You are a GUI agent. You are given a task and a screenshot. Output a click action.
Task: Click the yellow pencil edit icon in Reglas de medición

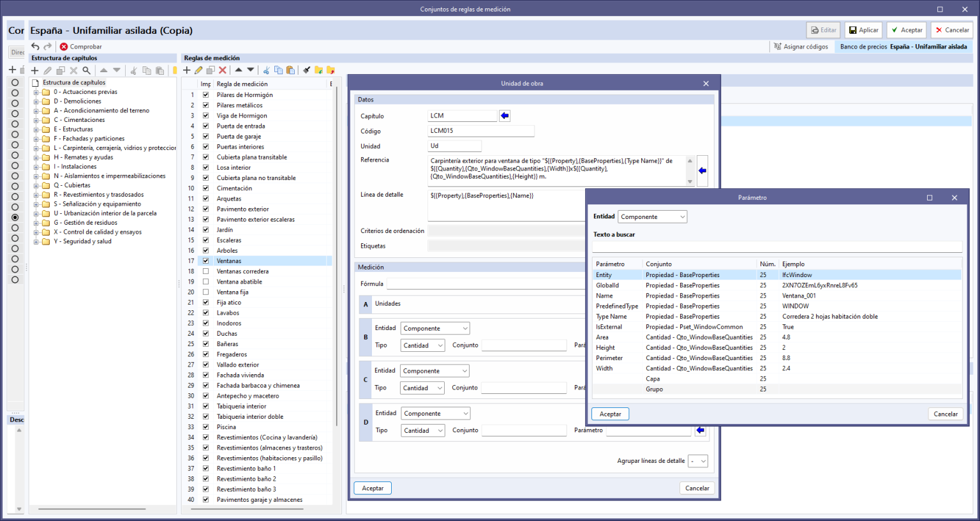point(198,70)
